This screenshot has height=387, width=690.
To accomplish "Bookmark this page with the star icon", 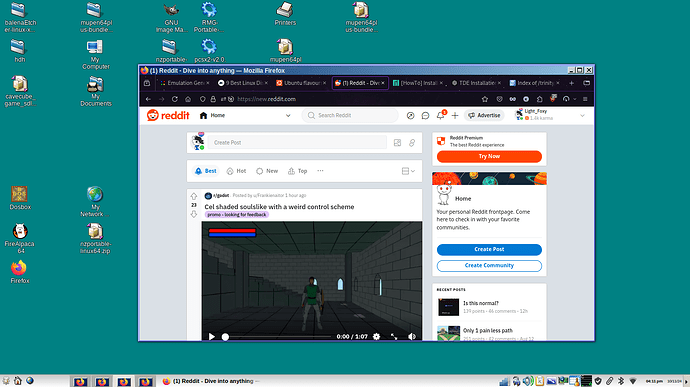I will pyautogui.click(x=485, y=99).
